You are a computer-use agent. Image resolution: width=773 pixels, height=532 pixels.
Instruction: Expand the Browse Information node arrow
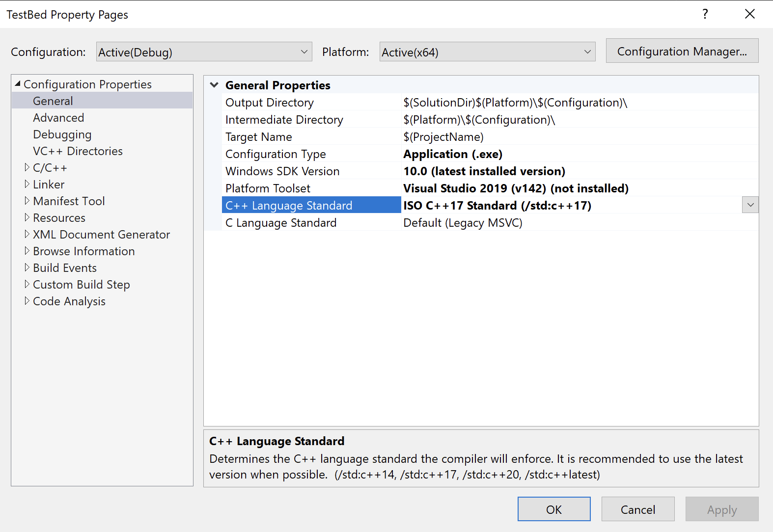coord(27,251)
